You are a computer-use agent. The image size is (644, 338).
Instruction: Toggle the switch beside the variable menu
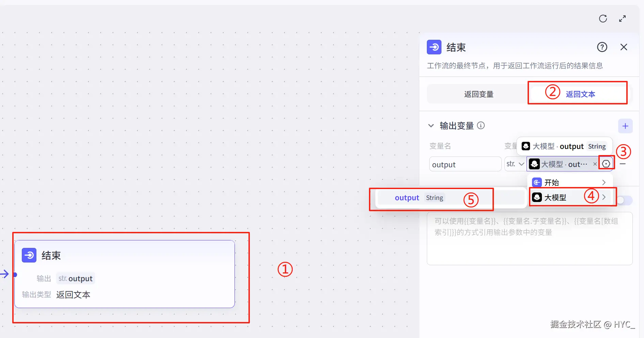625,200
